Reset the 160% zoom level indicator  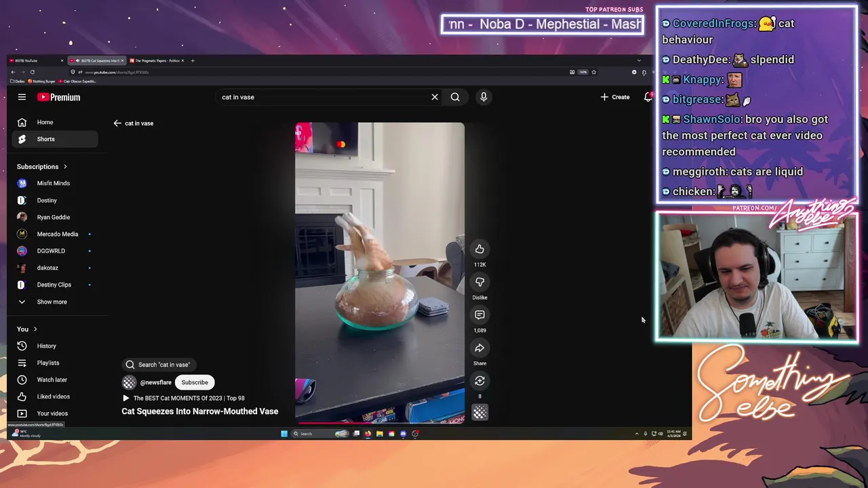[583, 72]
